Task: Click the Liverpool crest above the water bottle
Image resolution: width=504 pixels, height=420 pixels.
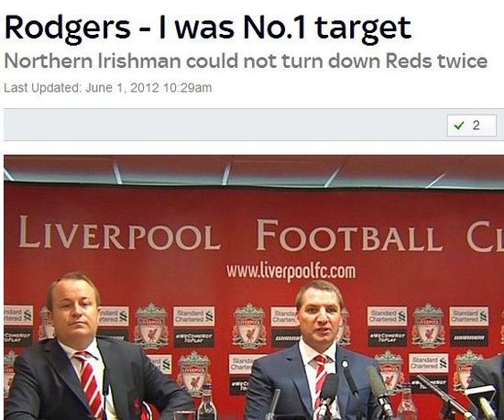Action: [x=194, y=373]
